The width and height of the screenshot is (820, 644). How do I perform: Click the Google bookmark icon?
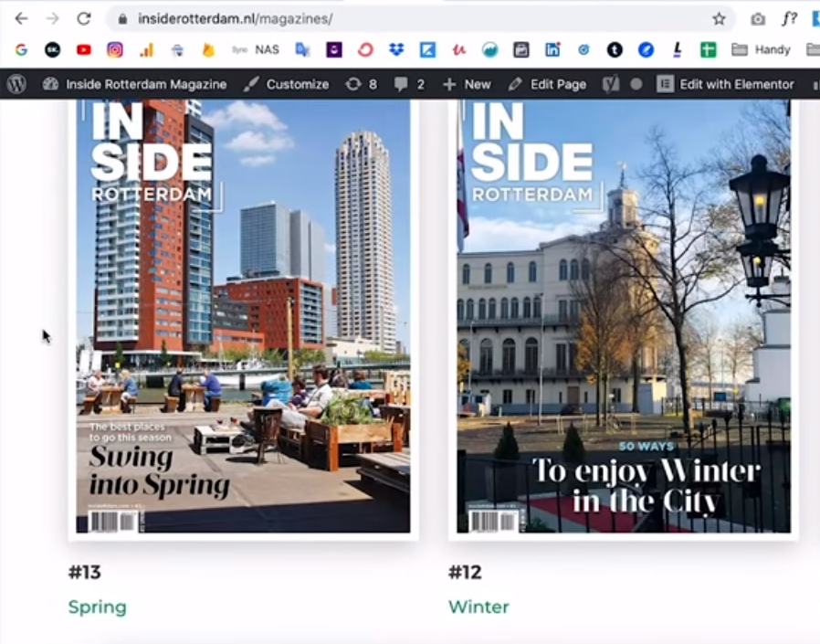(x=21, y=49)
